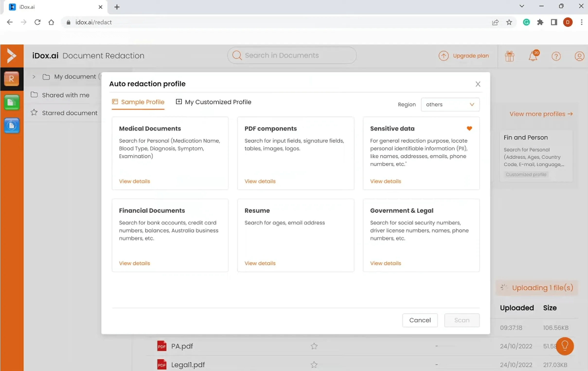Screen dimensions: 588x371
Task: Click the orange lightbulb floating button
Action: (565, 346)
